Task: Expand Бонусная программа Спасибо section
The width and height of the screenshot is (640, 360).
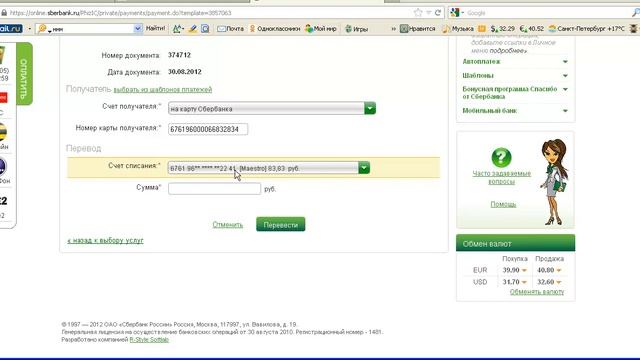Action: coord(515,93)
